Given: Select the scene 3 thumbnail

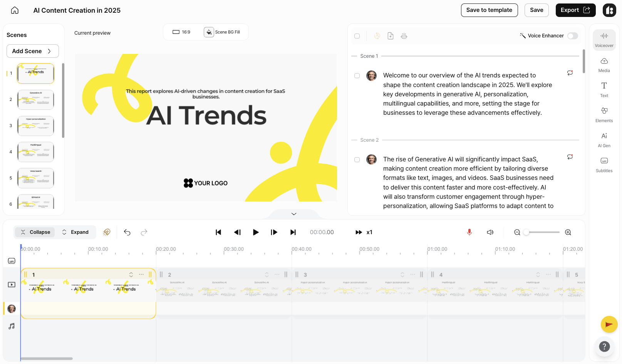Looking at the screenshot, I should (35, 126).
